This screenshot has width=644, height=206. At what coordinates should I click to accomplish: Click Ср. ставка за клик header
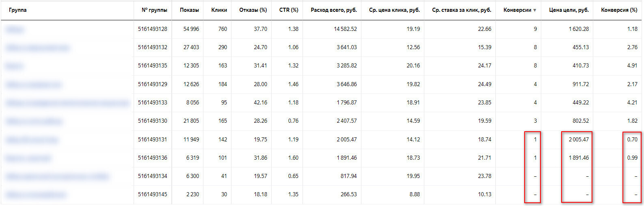[x=461, y=10]
